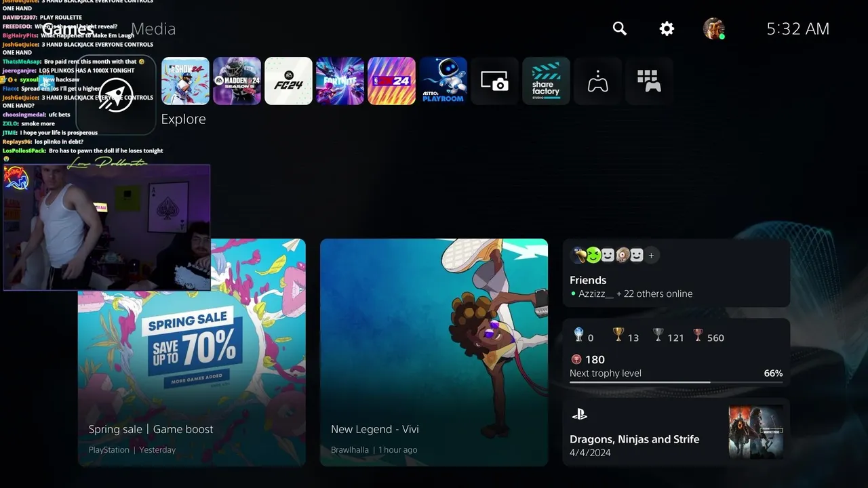Launch the NBA 2K24 game tile
The image size is (868, 488).
[x=391, y=81]
